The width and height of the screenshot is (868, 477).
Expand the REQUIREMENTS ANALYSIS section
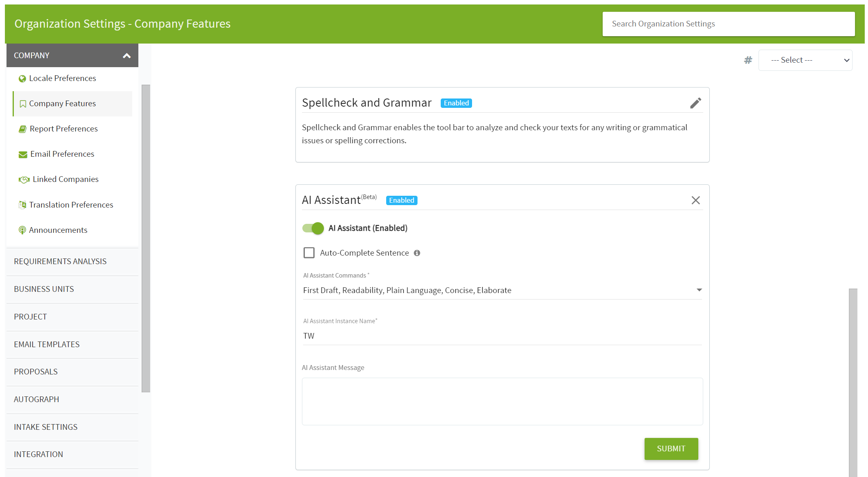(x=60, y=261)
